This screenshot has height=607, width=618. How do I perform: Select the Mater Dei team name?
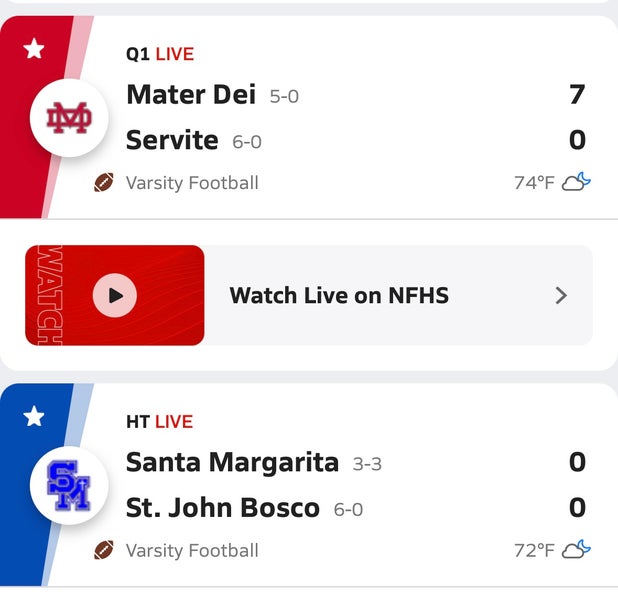191,95
